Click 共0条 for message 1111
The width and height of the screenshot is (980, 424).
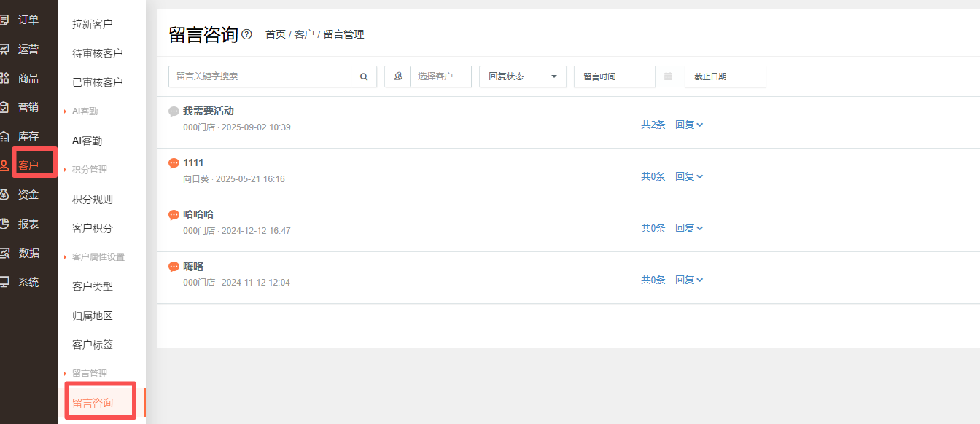pos(653,176)
